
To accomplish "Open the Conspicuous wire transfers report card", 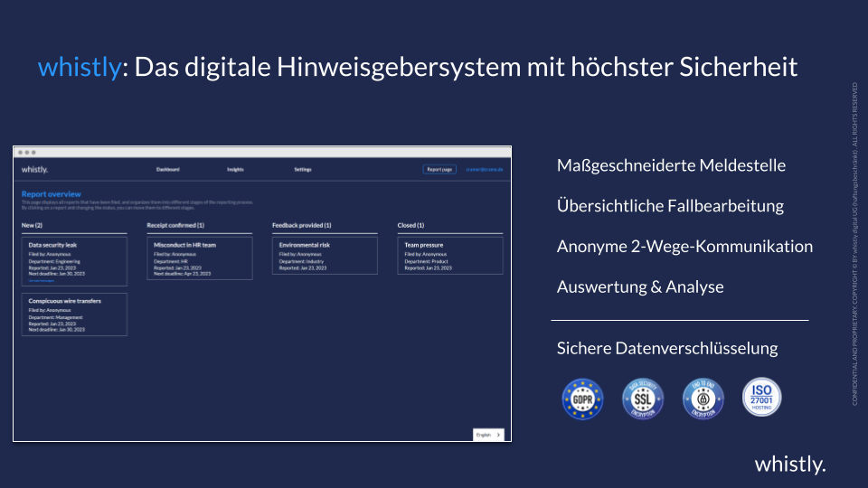I will [74, 314].
